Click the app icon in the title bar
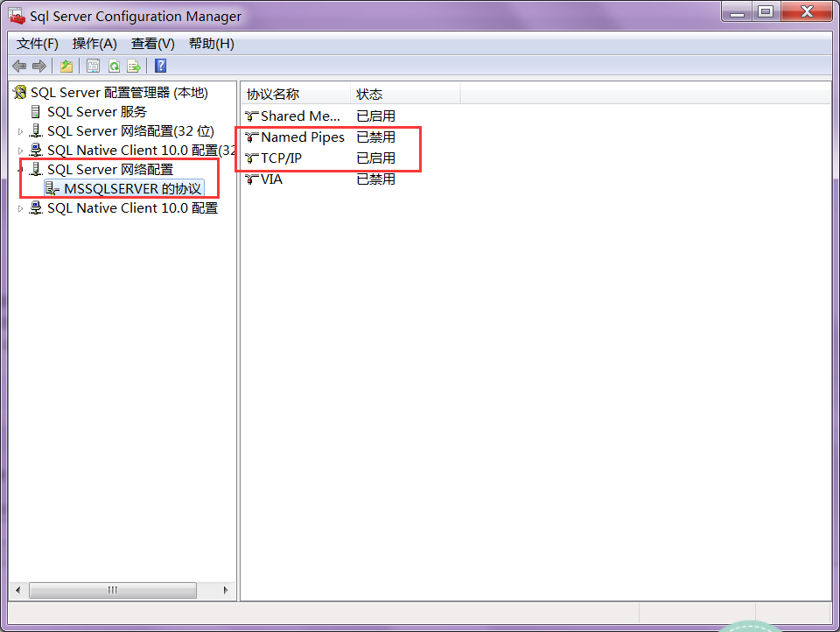 (x=17, y=16)
